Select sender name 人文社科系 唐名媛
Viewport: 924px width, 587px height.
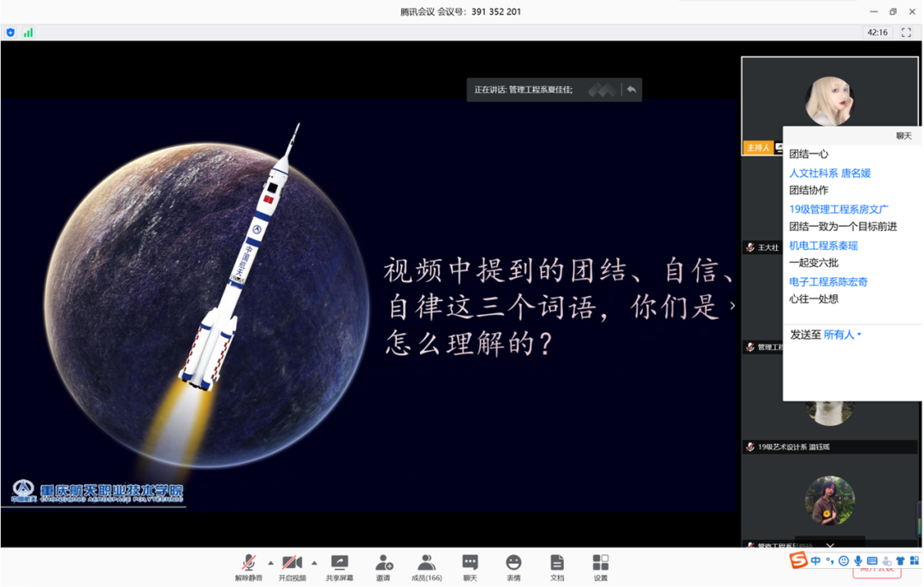click(830, 173)
